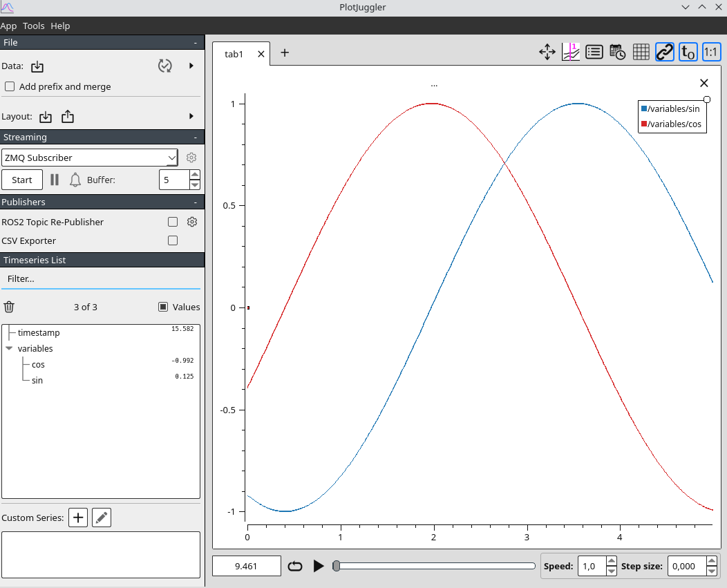Open the grid layout view icon
This screenshot has height=588, width=727.
click(641, 52)
